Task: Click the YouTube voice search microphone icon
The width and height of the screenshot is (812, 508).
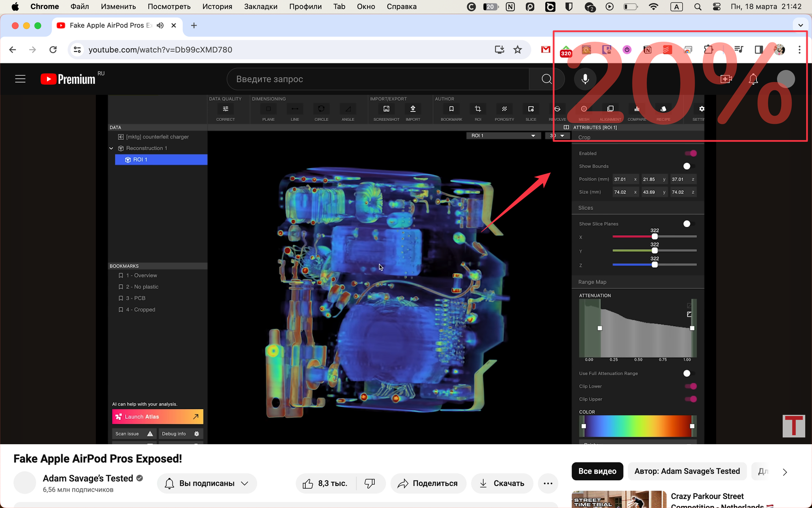Action: 585,79
